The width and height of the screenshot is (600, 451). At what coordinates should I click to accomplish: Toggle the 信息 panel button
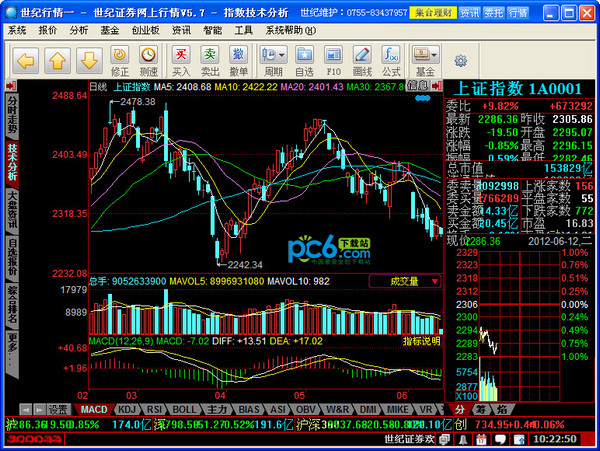tap(418, 85)
